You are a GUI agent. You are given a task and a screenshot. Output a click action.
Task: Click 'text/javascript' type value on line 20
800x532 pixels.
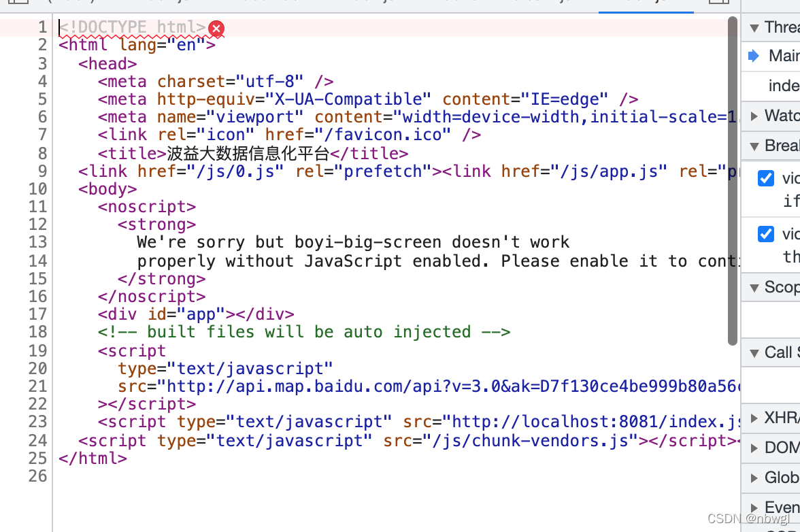click(x=250, y=369)
